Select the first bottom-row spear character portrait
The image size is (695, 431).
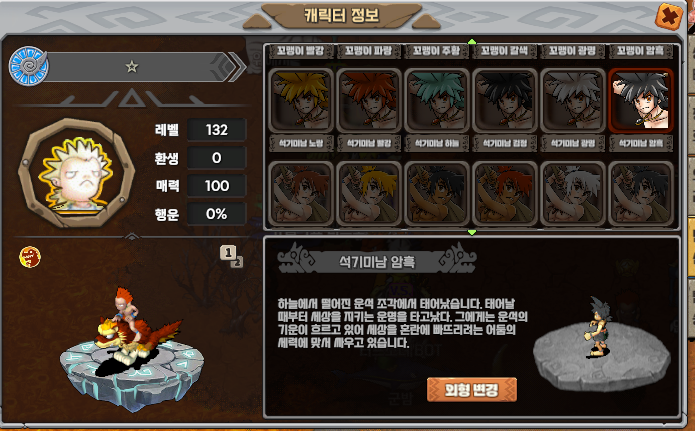(x=301, y=193)
